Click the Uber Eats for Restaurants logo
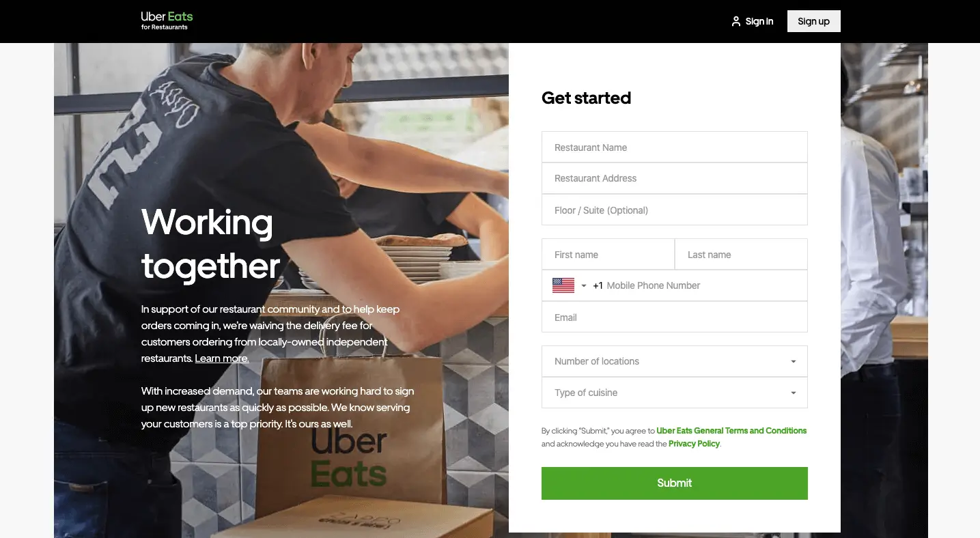The height and width of the screenshot is (538, 980). pos(167,20)
